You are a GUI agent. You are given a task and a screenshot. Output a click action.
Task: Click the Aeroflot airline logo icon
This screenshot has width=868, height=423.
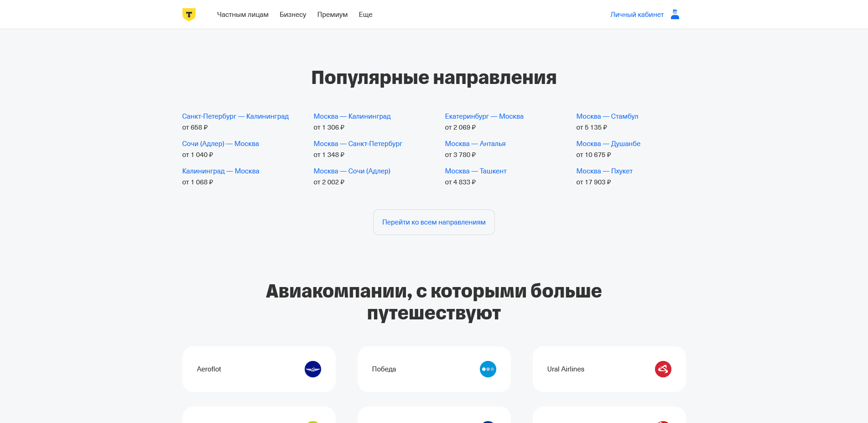313,369
